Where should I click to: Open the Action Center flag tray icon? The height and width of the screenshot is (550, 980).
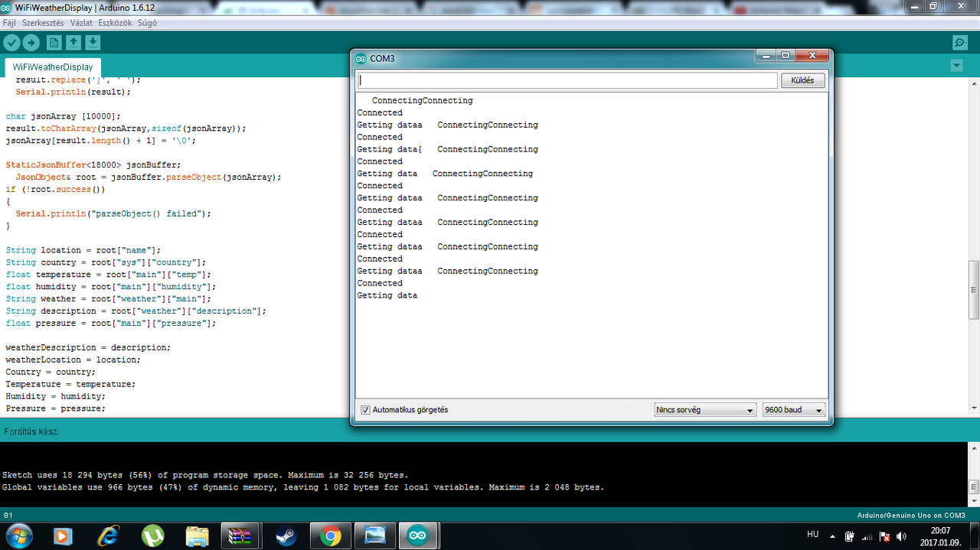coord(884,536)
